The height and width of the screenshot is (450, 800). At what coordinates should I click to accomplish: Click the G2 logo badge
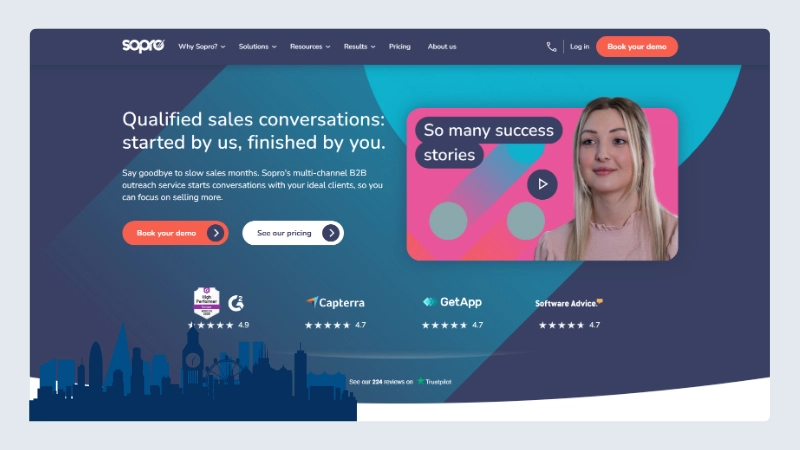pyautogui.click(x=236, y=303)
